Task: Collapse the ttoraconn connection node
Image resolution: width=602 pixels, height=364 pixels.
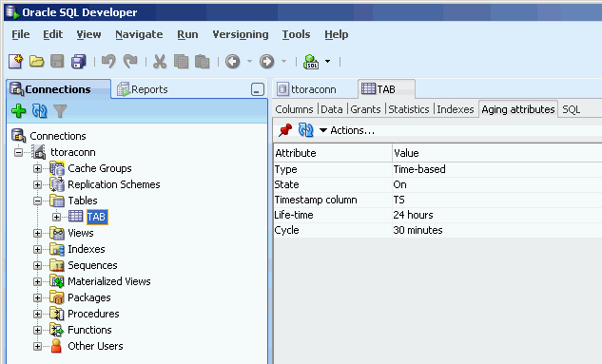Action: pos(18,152)
